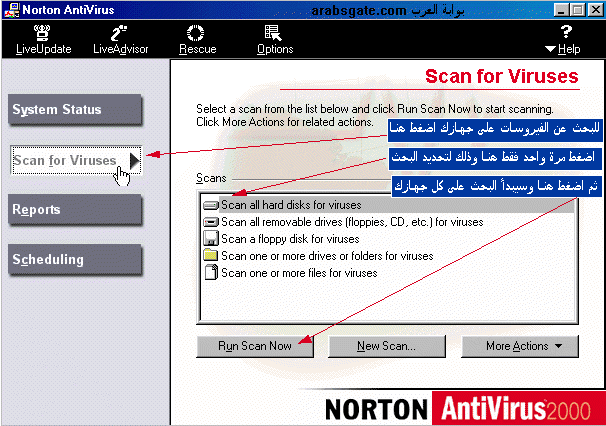
Task: Click the removable drive icon in scans list
Action: click(x=211, y=222)
